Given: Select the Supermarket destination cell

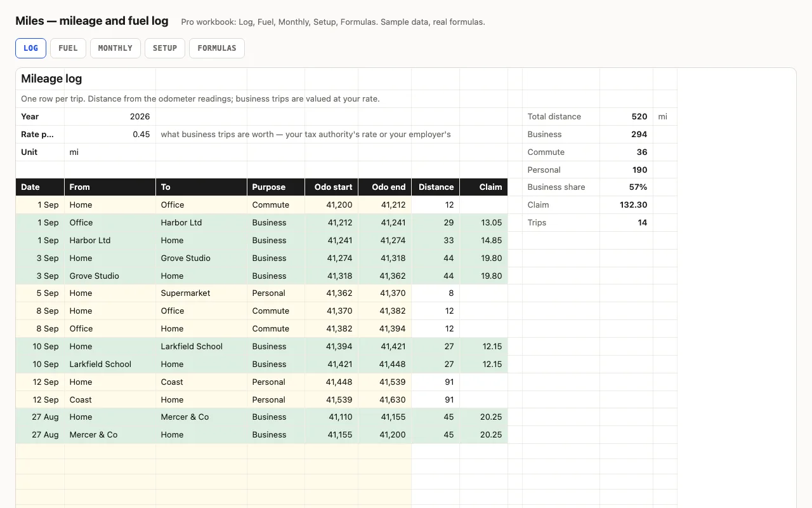Looking at the screenshot, I should pyautogui.click(x=201, y=293).
